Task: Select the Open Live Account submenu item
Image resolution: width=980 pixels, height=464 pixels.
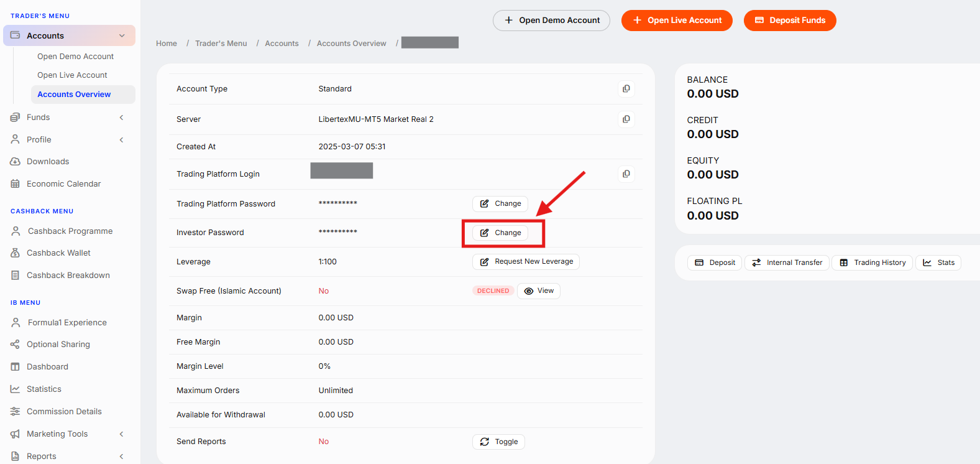Action: coord(72,75)
